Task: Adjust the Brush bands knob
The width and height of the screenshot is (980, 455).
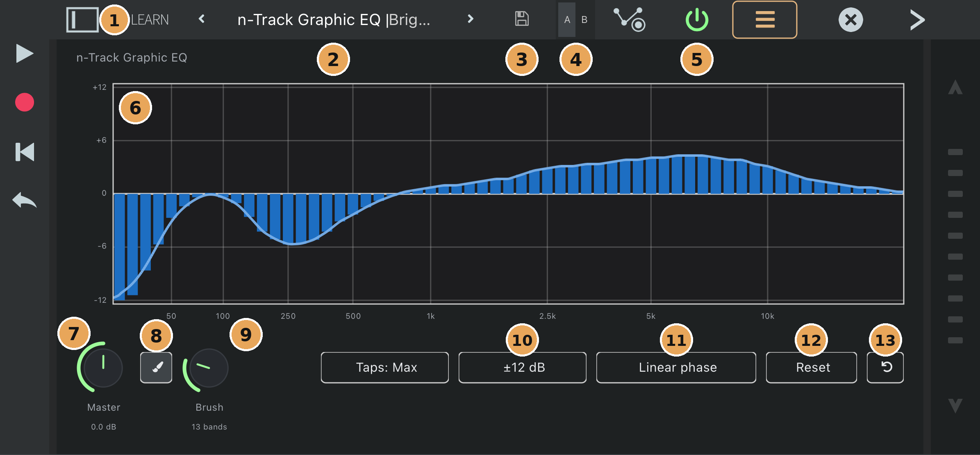Action: coord(209,368)
